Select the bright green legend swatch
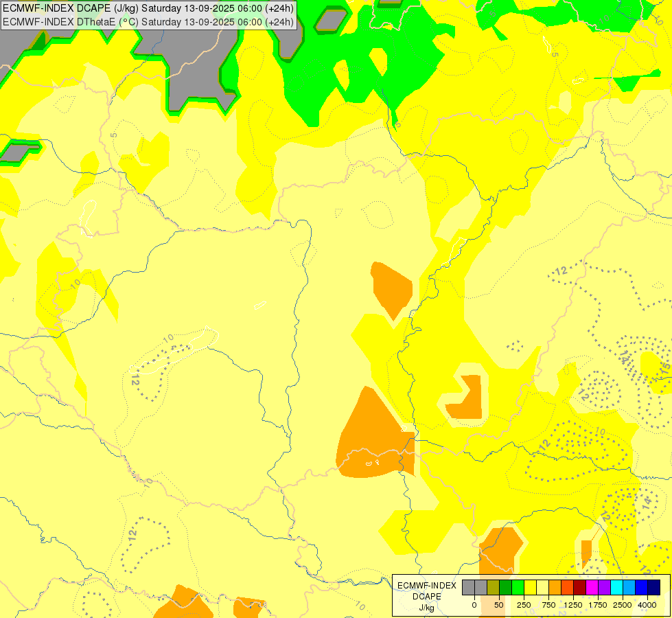 click(518, 587)
